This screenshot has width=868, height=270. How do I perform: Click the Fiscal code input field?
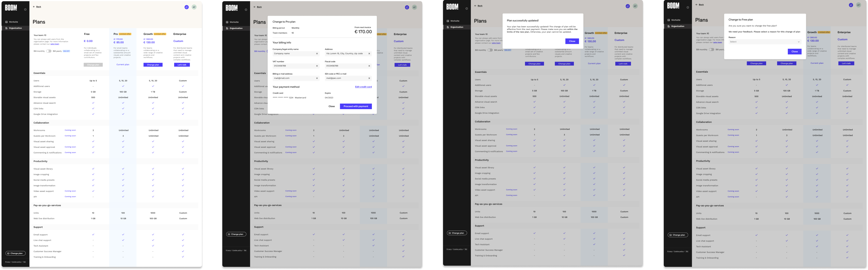click(345, 66)
